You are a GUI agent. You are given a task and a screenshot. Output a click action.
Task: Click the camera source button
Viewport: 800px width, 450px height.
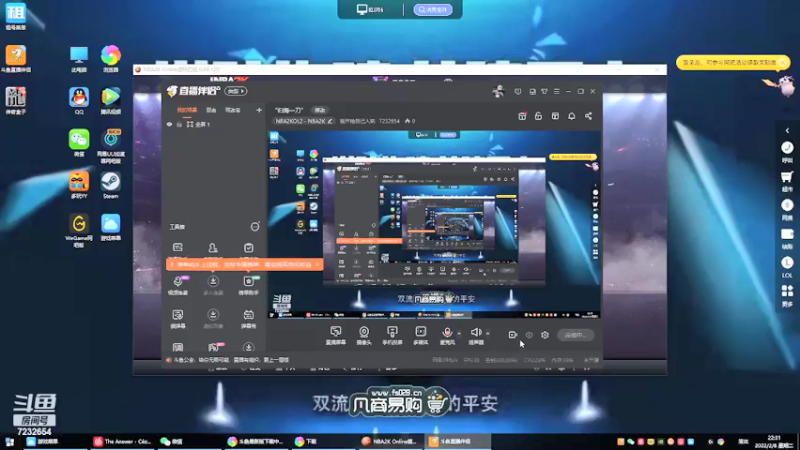coord(364,336)
